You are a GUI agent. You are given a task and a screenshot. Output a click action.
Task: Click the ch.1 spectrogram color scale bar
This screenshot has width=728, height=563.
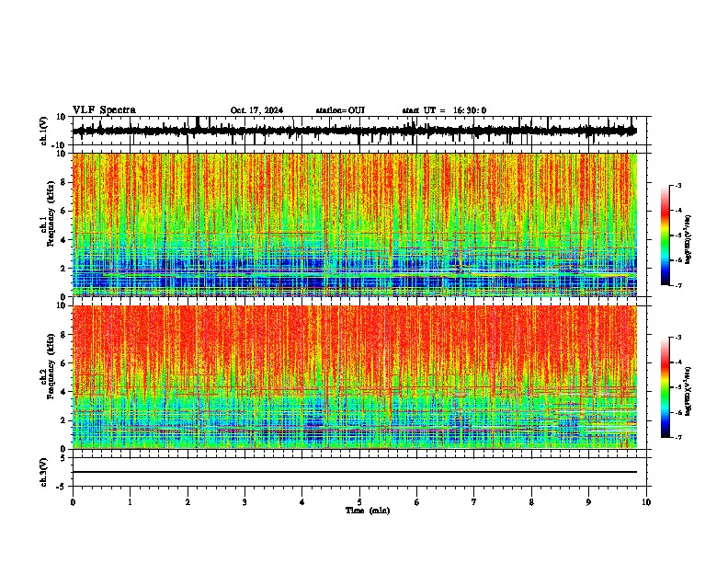pos(665,236)
